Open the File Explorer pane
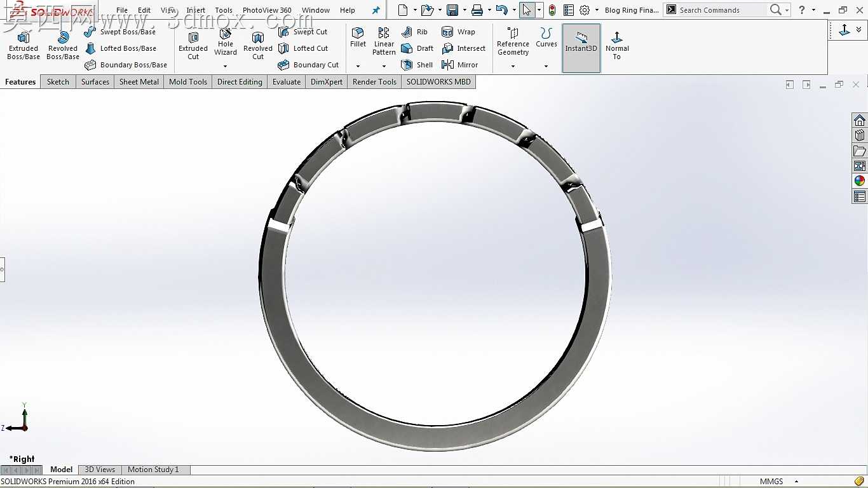 (860, 151)
